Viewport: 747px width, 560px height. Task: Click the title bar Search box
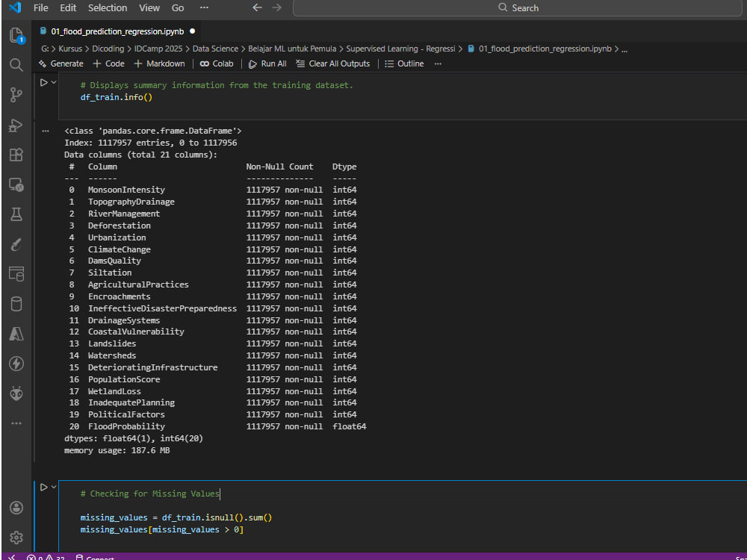coord(518,7)
